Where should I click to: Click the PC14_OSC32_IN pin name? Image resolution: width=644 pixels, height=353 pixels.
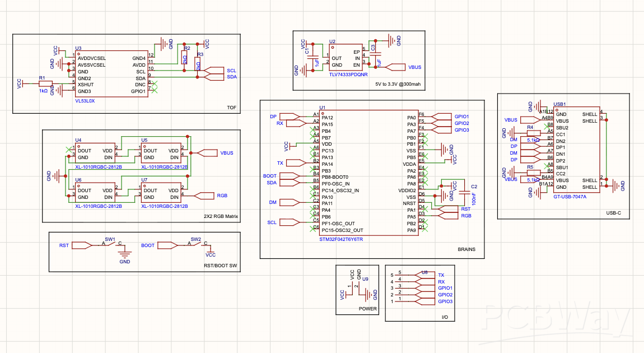point(340,191)
